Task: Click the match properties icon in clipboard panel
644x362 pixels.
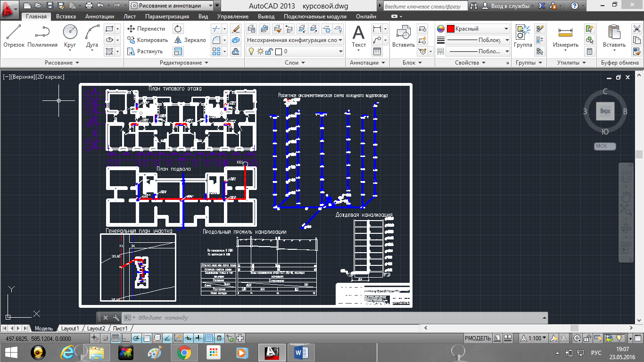Action: pos(636,51)
